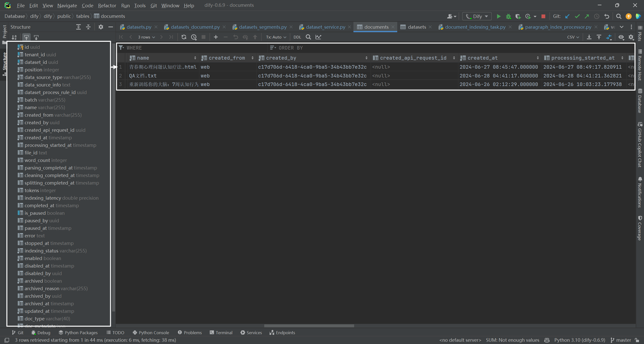Click the export data download icon
644x344 pixels.
coord(589,37)
